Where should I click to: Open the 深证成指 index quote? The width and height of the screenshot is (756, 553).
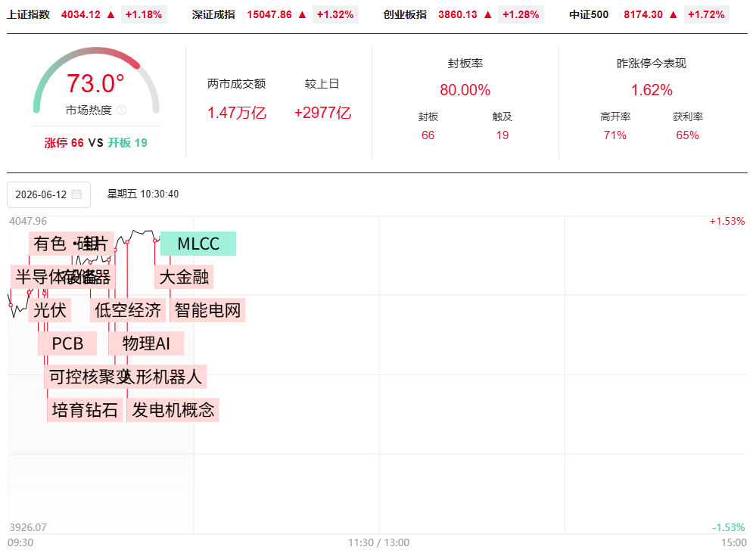(x=213, y=14)
